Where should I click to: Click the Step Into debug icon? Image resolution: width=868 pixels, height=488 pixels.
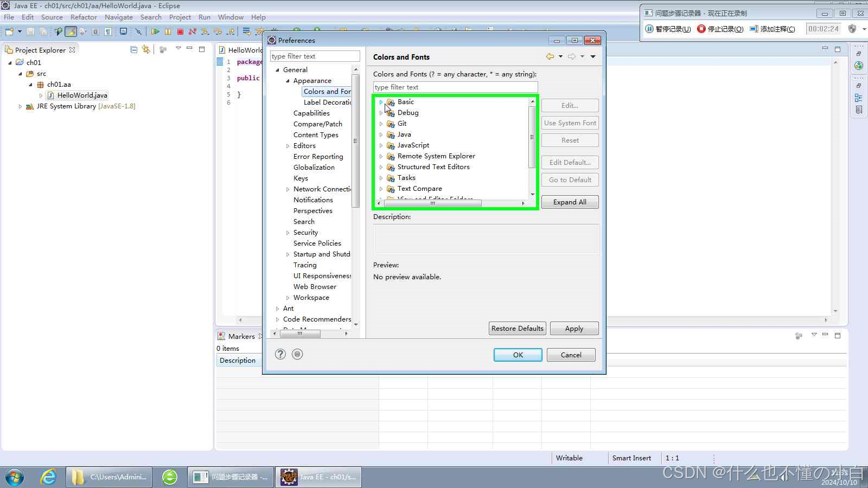pos(205,31)
